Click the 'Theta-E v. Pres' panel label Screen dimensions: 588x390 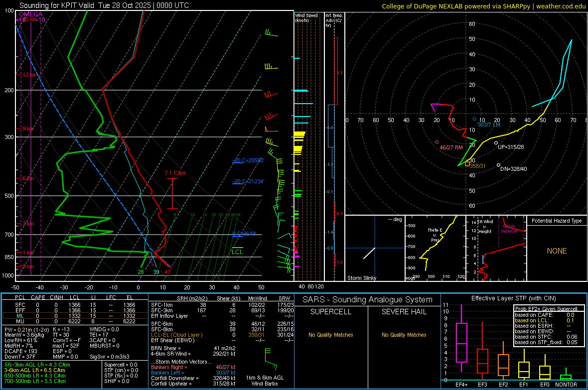tap(435, 235)
